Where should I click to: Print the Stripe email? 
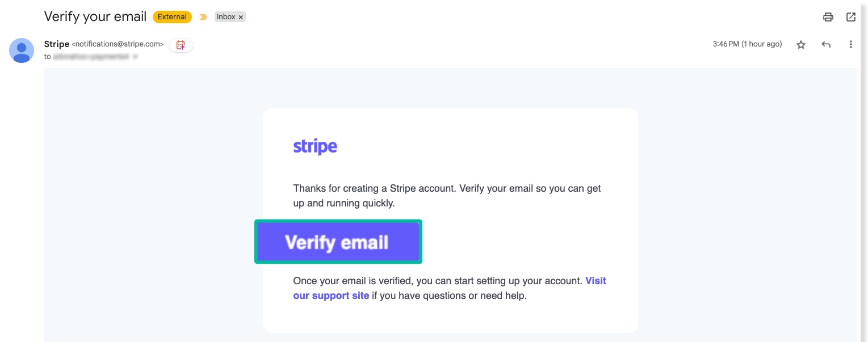point(828,17)
